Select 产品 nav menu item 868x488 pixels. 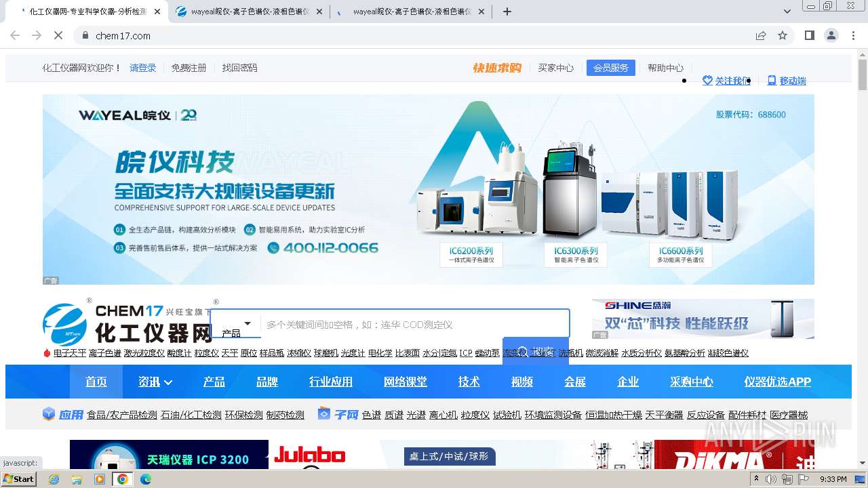pos(214,382)
